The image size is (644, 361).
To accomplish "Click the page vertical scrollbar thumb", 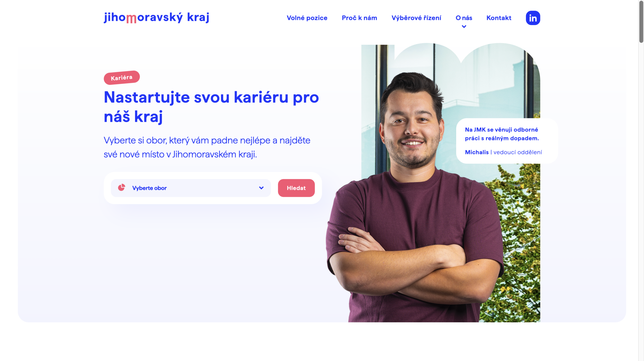I will pyautogui.click(x=641, y=21).
